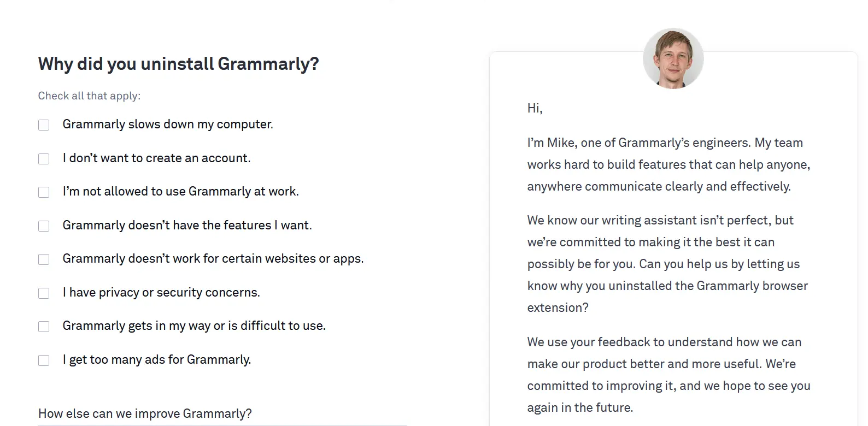Click the paragraph starting 'We use your feedback'
This screenshot has width=868, height=426.
click(668, 375)
